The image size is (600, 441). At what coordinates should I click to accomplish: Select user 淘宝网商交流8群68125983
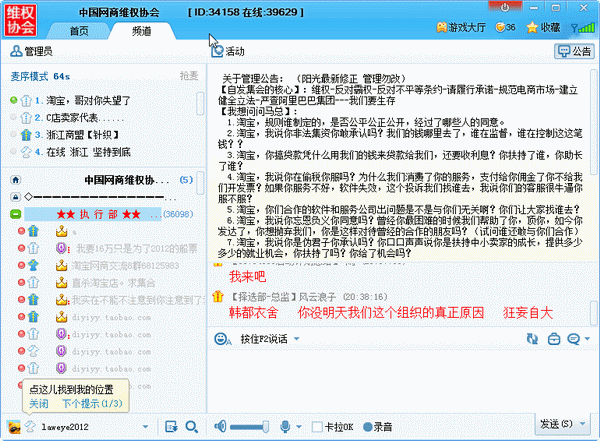[125, 265]
